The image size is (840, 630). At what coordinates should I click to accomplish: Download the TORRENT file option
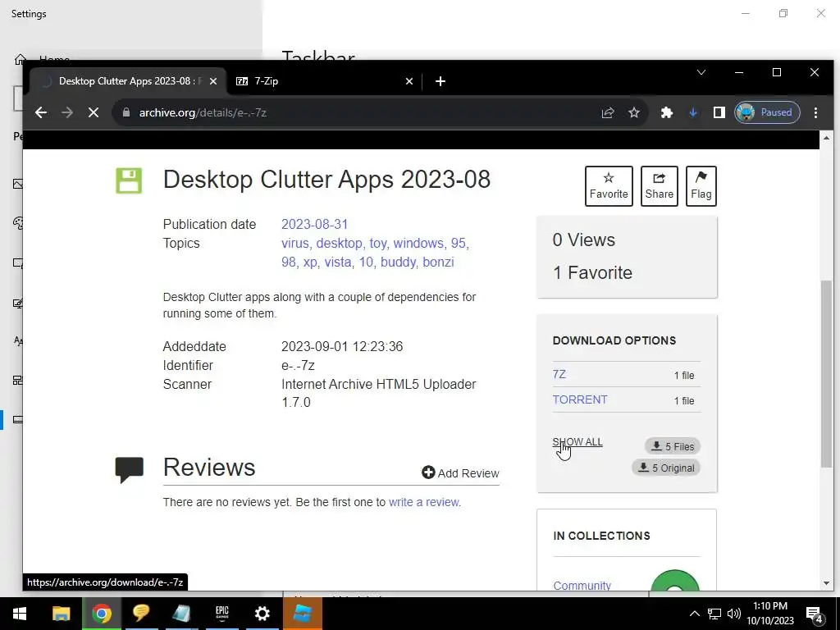coord(580,399)
